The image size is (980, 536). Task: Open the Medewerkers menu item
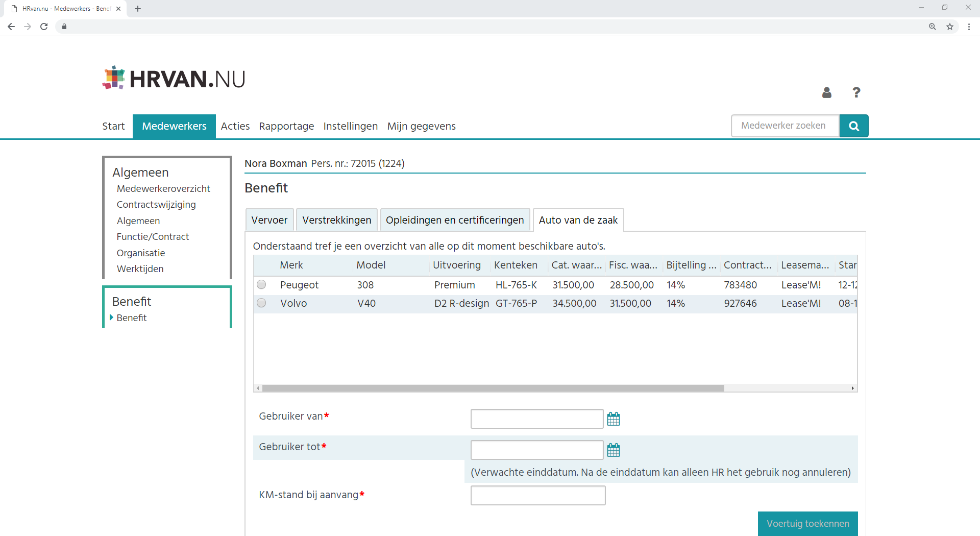pos(174,126)
